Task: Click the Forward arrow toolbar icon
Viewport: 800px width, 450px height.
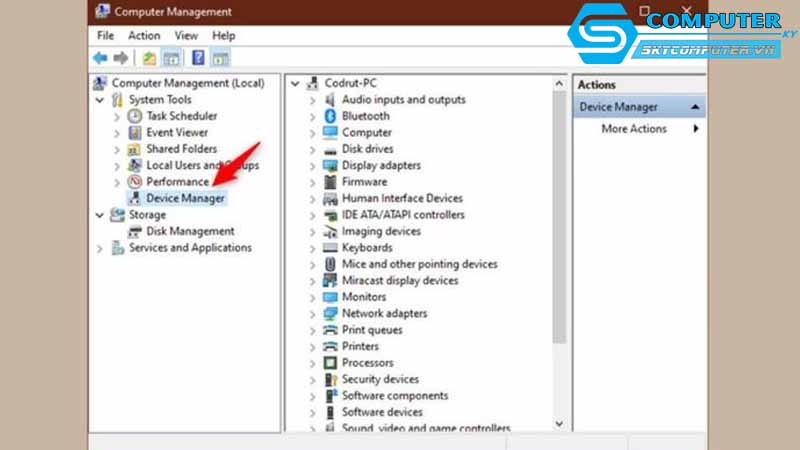Action: pos(121,58)
